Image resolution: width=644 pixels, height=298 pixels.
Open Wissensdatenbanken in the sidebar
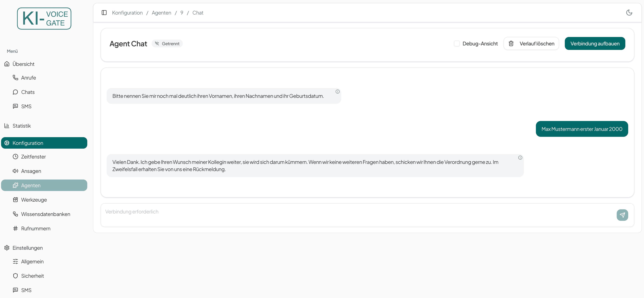45,214
